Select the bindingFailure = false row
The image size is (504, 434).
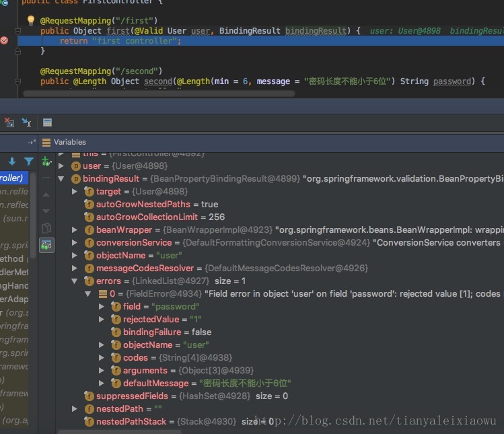280,332
